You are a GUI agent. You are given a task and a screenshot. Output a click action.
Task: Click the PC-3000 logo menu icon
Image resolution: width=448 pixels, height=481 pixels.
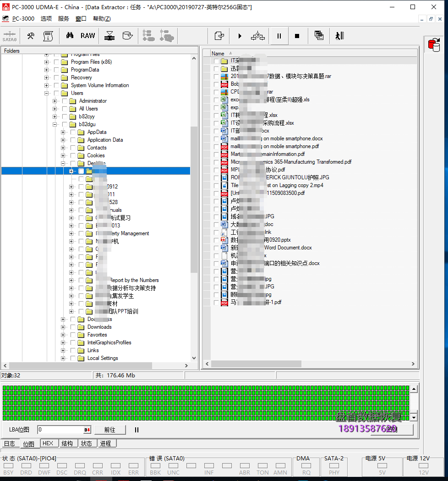click(x=5, y=19)
